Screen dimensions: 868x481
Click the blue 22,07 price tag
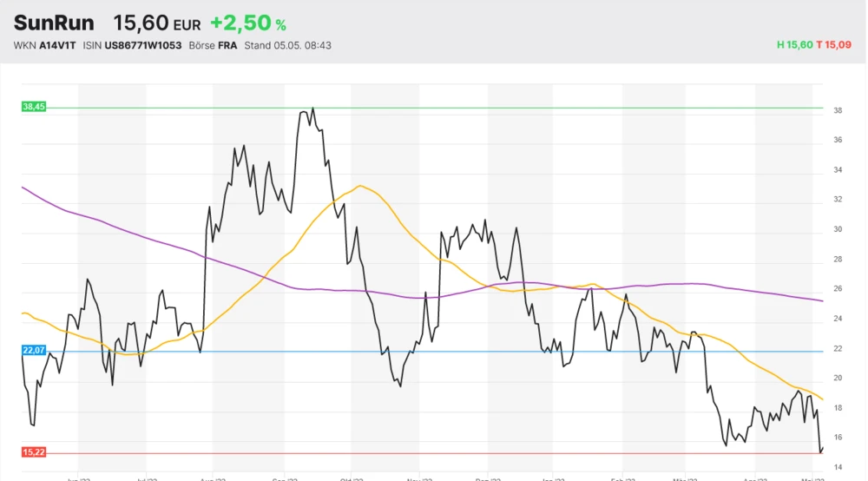pos(34,351)
